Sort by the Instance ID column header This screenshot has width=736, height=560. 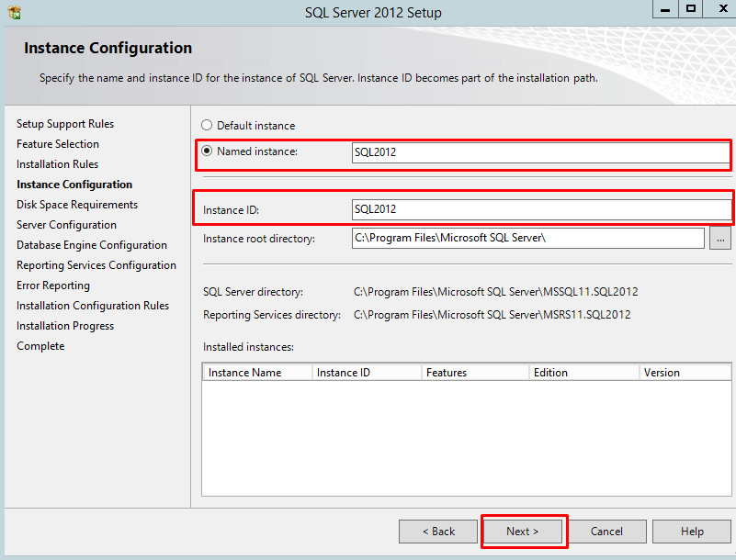point(367,373)
